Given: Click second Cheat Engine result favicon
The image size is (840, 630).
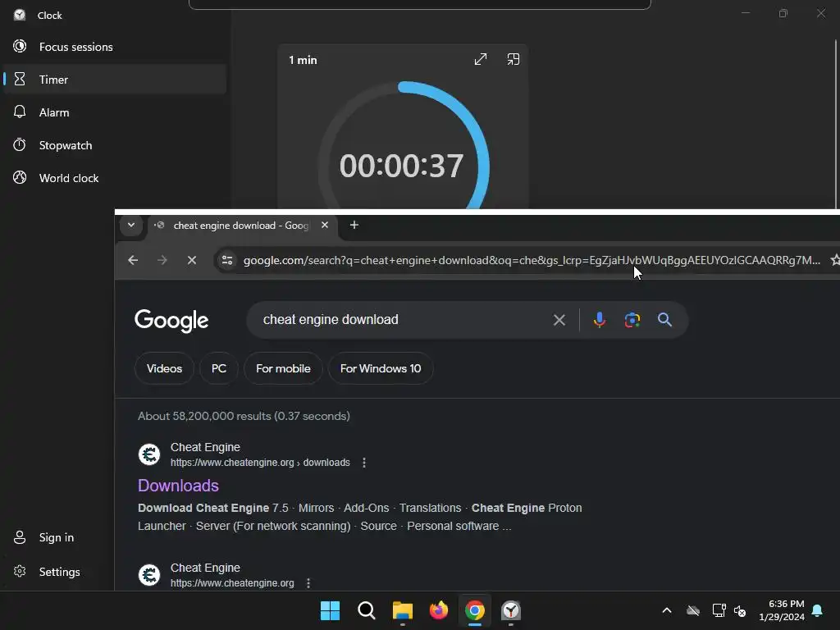Looking at the screenshot, I should (x=149, y=575).
